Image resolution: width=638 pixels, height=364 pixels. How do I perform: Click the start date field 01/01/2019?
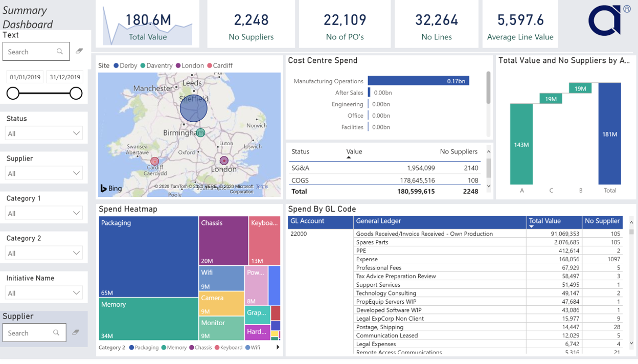point(25,77)
